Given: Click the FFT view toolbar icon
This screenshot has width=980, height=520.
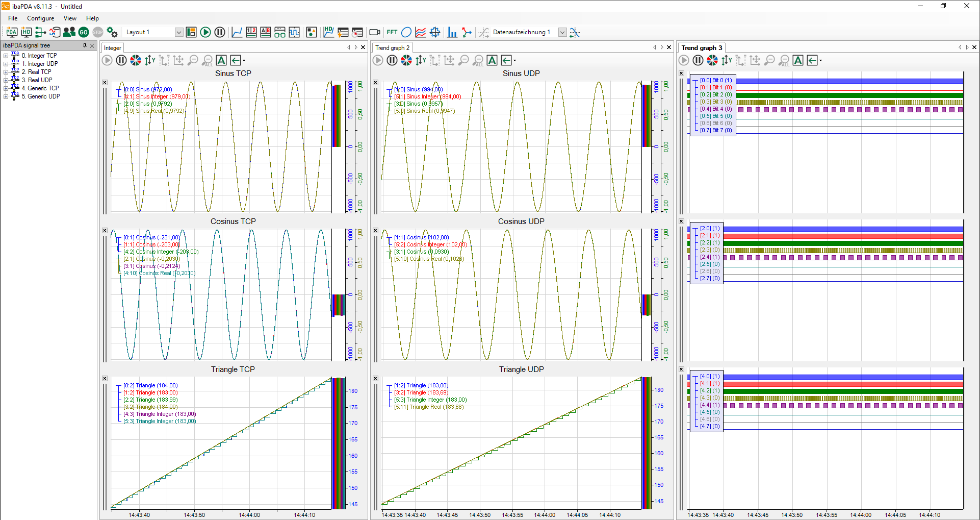Looking at the screenshot, I should [x=392, y=32].
